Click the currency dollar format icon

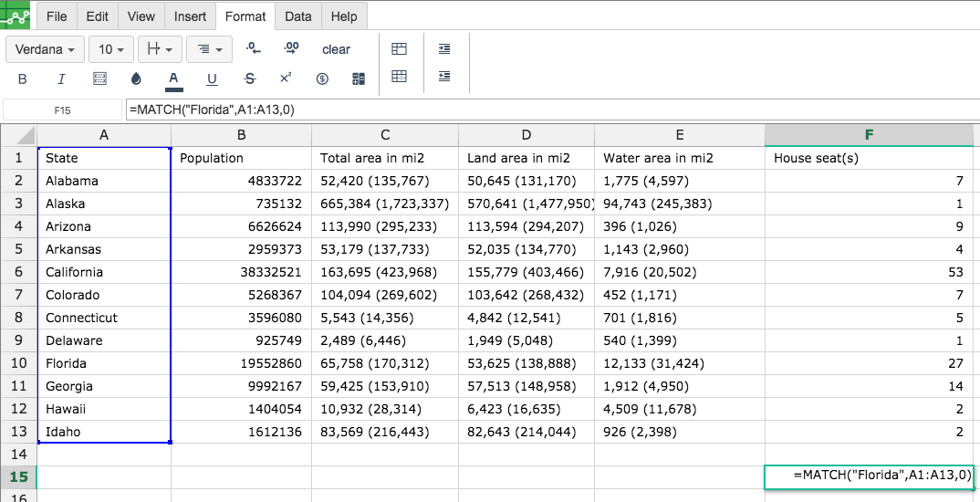click(x=322, y=78)
